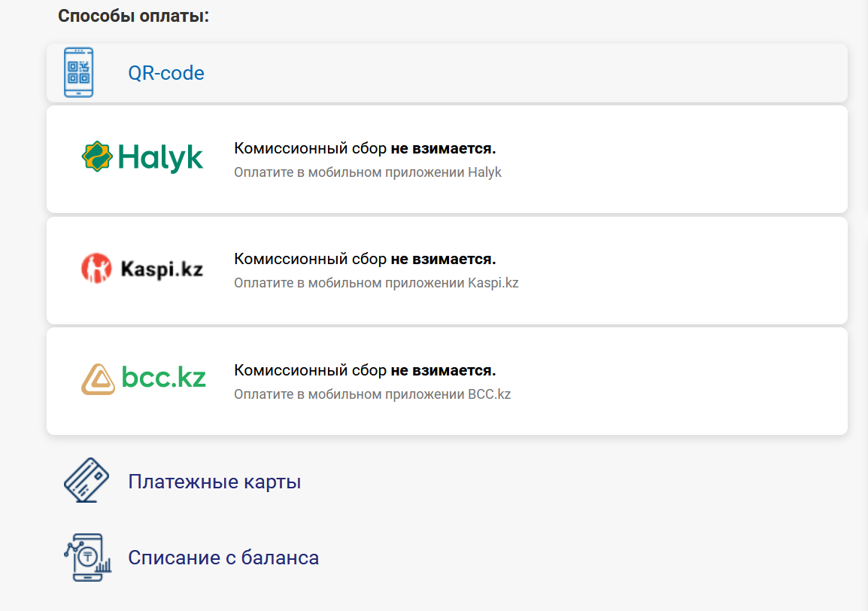Click the QR-code phone icon
Viewport: 868px width, 611px height.
coord(79,72)
